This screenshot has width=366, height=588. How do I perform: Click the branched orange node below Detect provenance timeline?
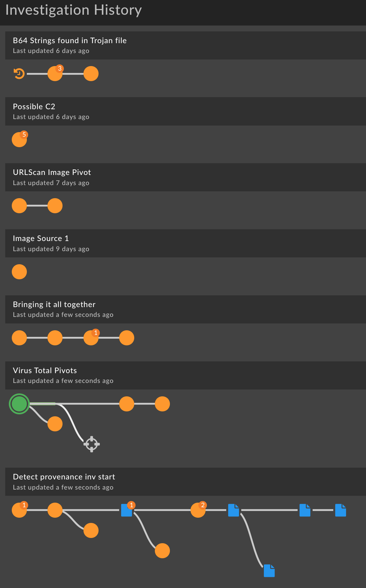coord(91,531)
